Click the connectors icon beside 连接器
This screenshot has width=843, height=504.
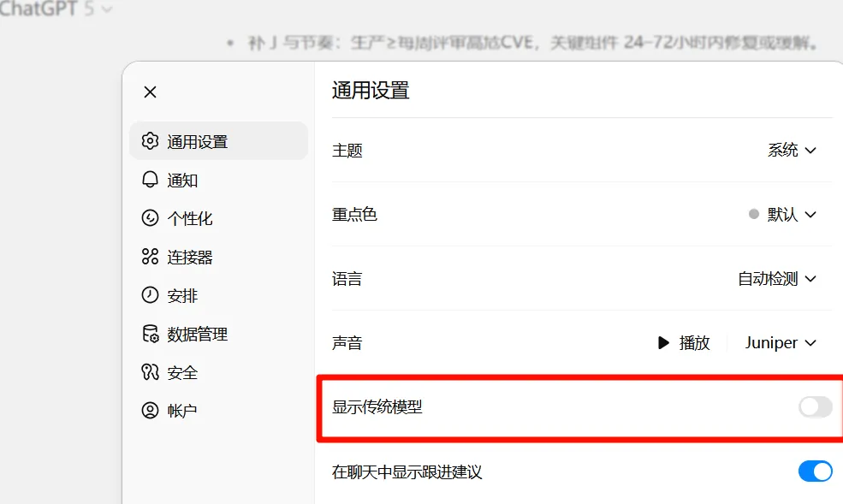point(150,257)
